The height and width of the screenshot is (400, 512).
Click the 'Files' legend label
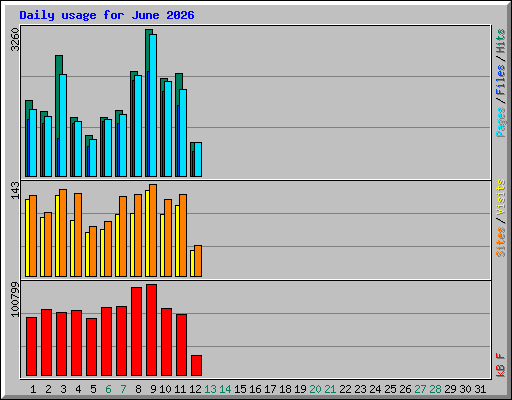click(501, 80)
